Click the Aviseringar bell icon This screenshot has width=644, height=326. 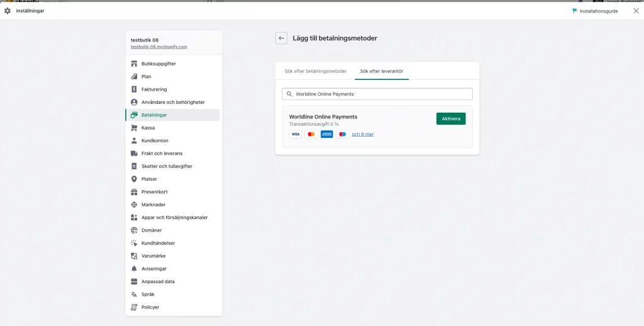[134, 269]
